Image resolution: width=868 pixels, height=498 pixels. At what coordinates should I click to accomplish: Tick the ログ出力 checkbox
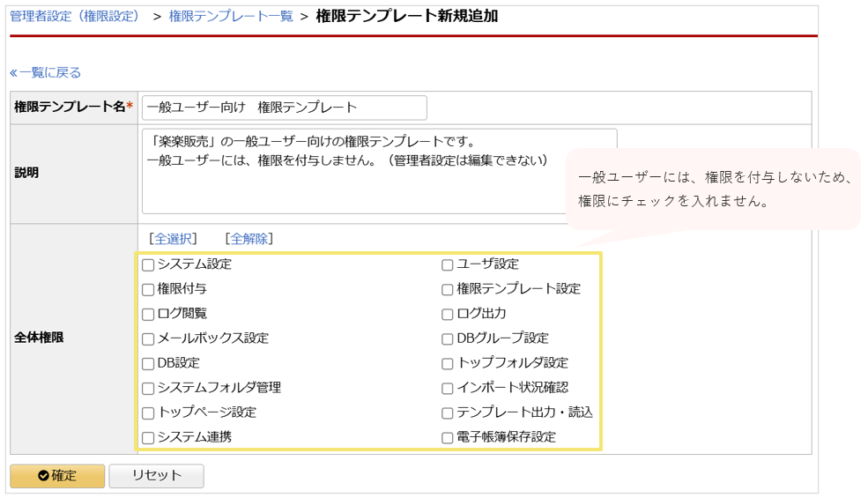pyautogui.click(x=448, y=314)
